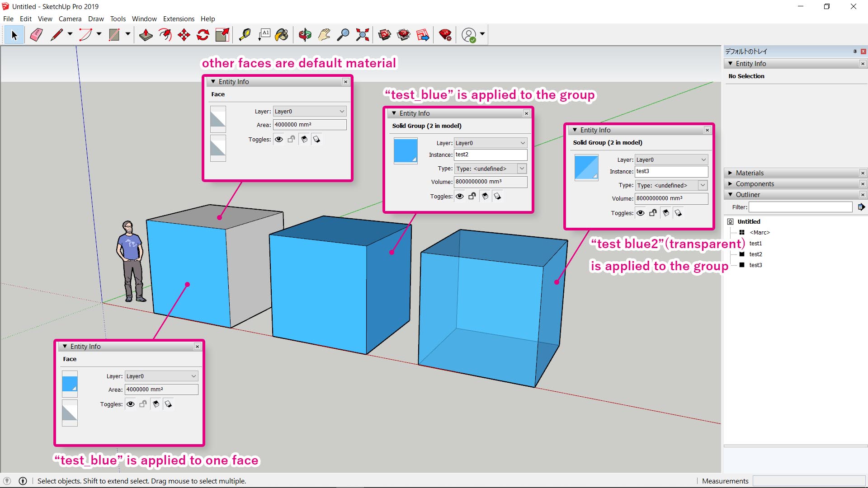Toggle visibility eye icon in Entity Info test2
Image resolution: width=868 pixels, height=488 pixels.
[x=459, y=196]
